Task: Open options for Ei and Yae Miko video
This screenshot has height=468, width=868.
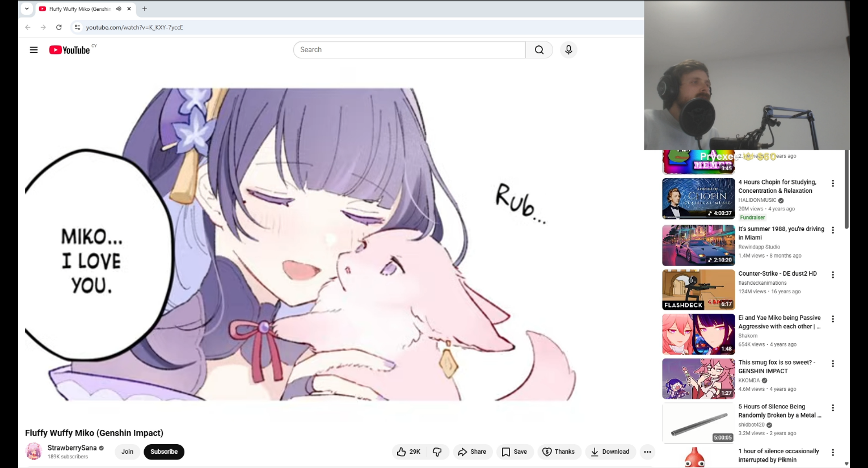Action: (833, 319)
